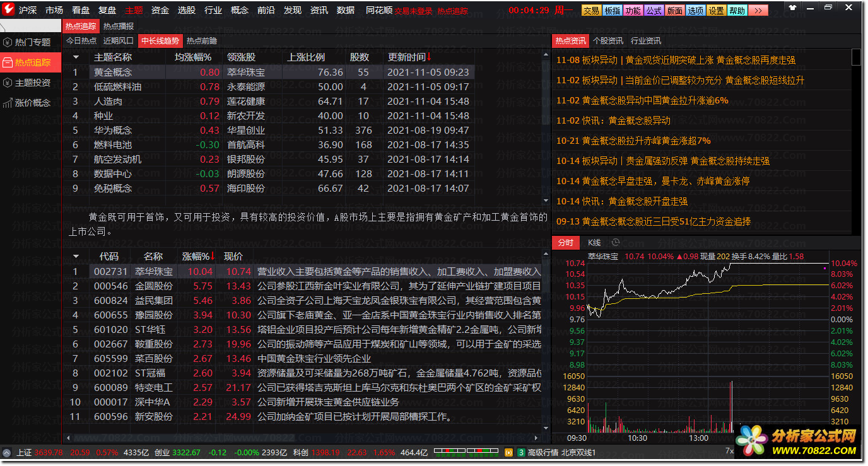Click the news panel vertical scrollbar thumb
868x466 pixels.
coord(856,57)
